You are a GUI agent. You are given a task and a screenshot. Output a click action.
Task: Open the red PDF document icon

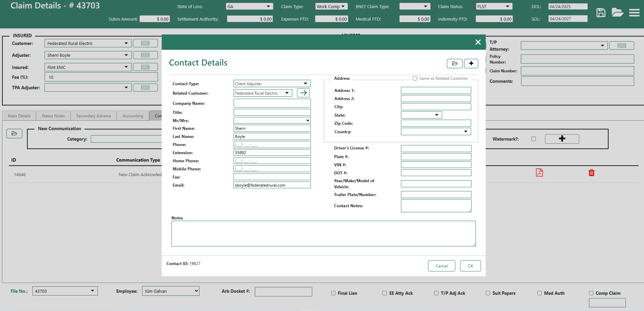click(x=539, y=173)
